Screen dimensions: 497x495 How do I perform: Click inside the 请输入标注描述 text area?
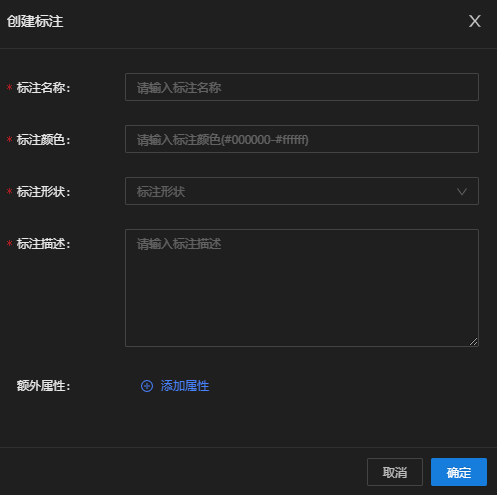(302, 288)
